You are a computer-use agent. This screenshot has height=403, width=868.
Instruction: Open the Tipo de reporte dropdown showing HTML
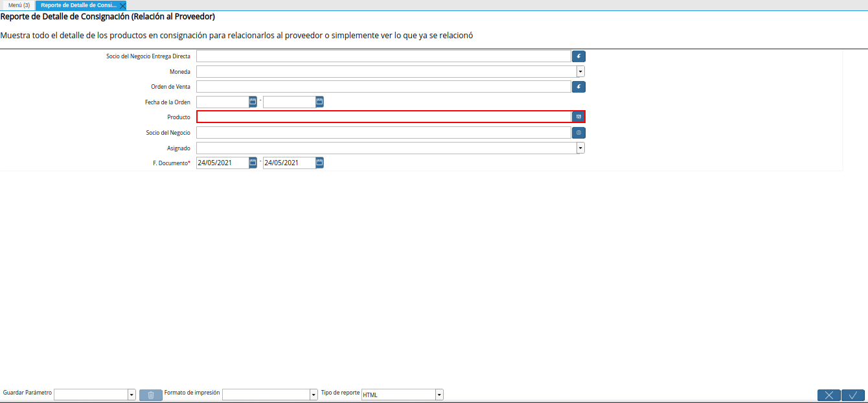point(439,394)
